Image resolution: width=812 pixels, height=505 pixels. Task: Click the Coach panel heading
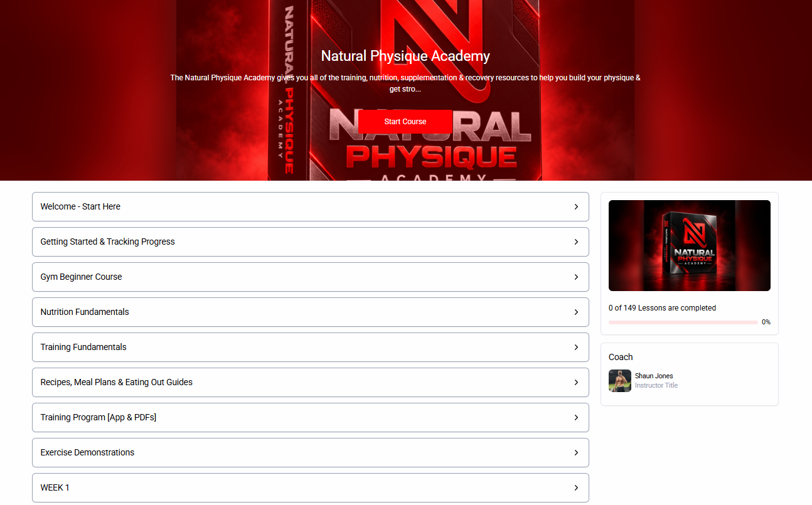click(621, 357)
